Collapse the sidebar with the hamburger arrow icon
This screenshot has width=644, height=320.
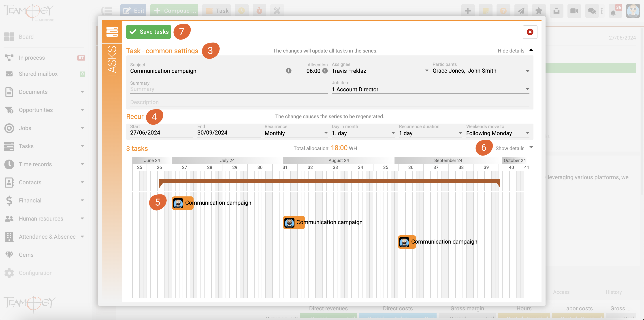tap(107, 11)
